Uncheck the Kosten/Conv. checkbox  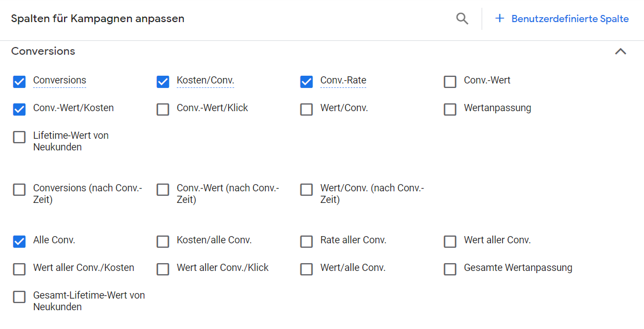(x=163, y=81)
